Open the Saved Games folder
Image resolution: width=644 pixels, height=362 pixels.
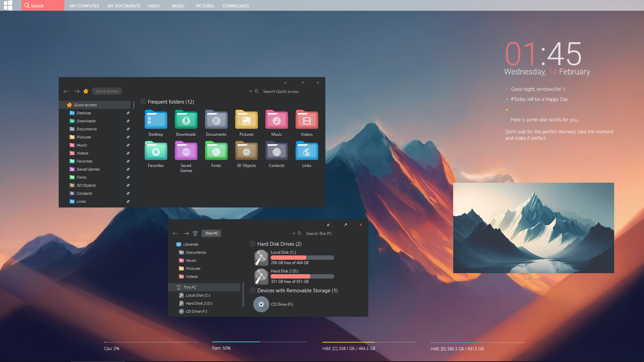click(186, 151)
